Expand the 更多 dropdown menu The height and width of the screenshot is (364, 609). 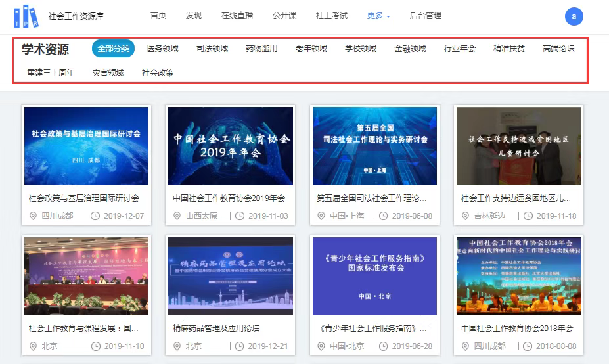pyautogui.click(x=378, y=16)
